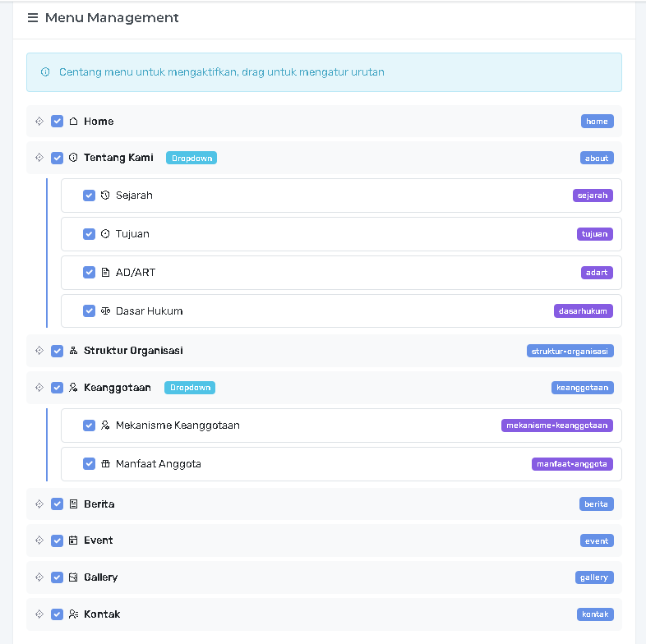Click the org chart icon beside Struktur Organisasi
The width and height of the screenshot is (646, 644).
click(73, 351)
